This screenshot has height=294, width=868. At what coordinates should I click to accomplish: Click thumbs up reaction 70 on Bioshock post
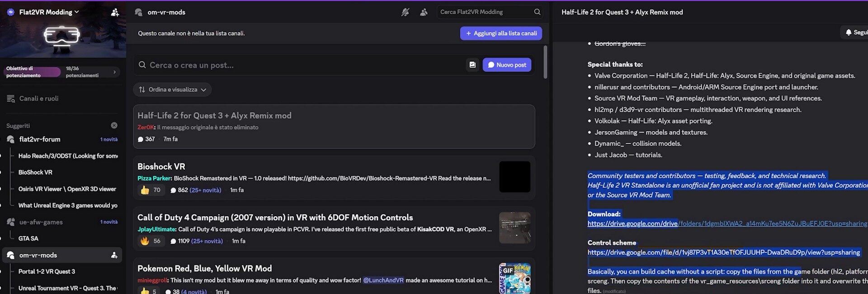coord(150,190)
